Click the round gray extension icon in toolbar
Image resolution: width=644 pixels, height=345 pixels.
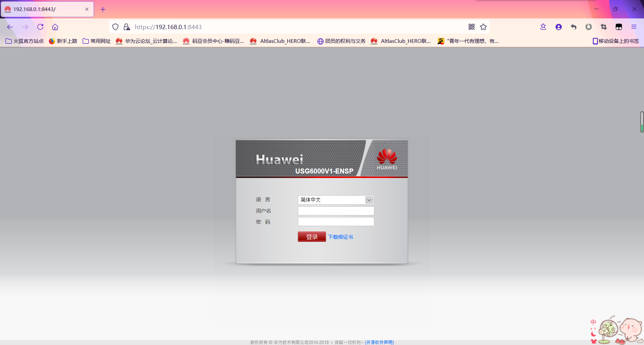589,27
